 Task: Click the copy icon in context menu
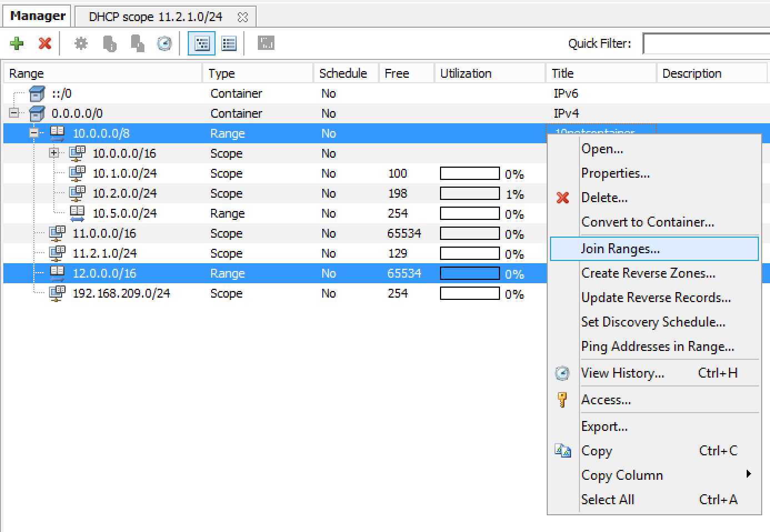562,450
